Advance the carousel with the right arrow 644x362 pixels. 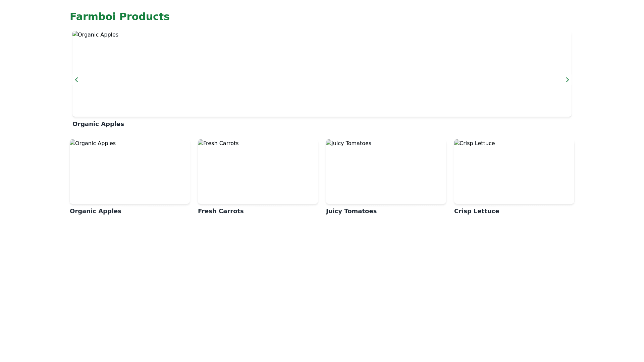point(567,80)
